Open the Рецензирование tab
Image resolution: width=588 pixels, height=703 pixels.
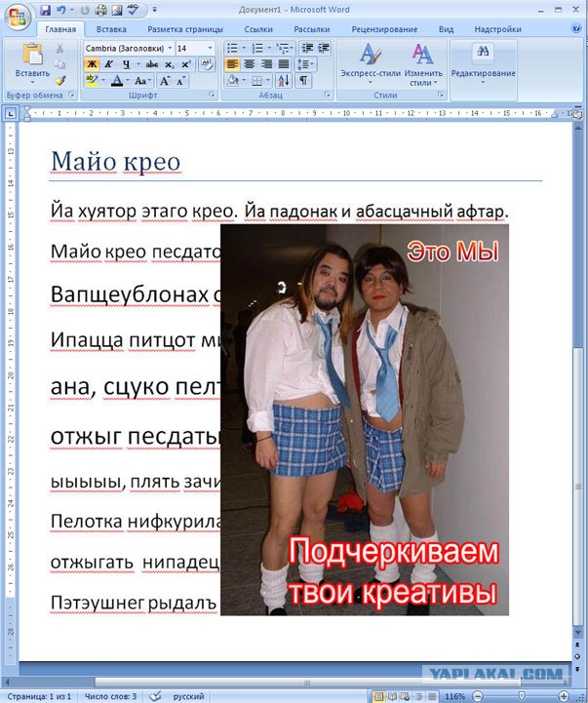coord(384,29)
